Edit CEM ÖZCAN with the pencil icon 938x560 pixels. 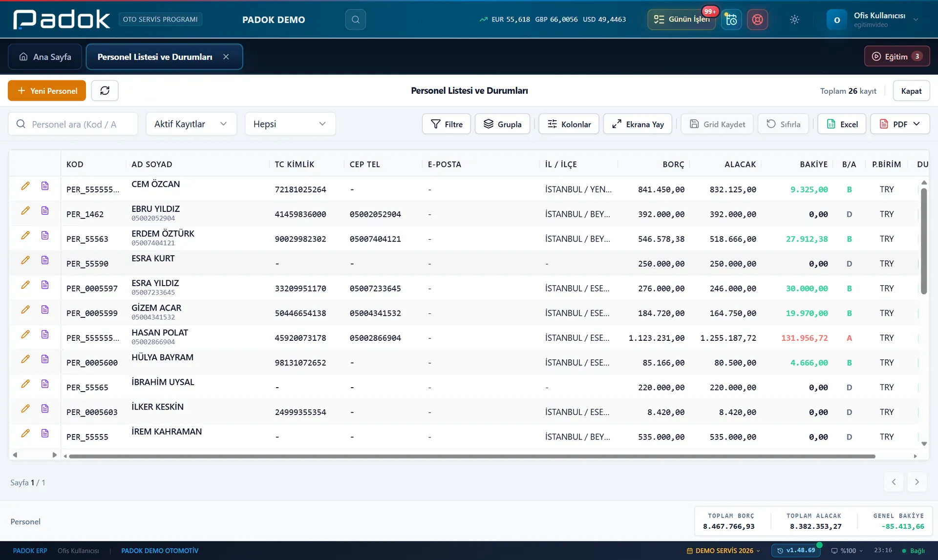[25, 186]
